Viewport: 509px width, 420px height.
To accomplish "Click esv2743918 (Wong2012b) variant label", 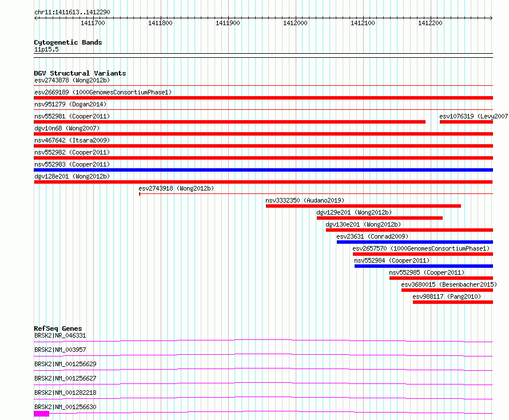I will coord(176,188).
